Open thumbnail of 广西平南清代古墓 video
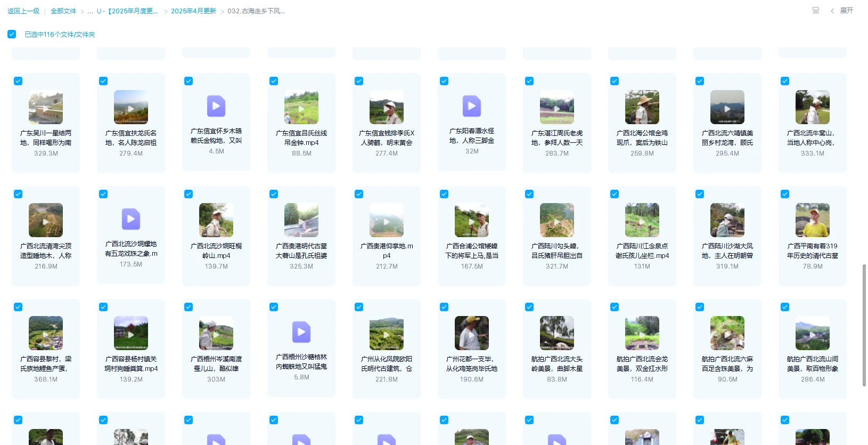The height and width of the screenshot is (445, 868). point(813,220)
